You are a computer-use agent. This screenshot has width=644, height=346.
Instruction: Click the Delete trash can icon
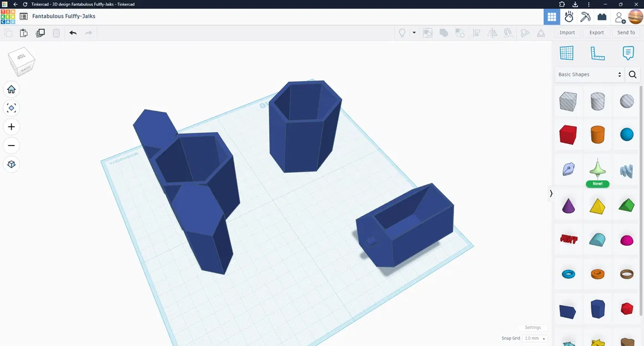pos(56,33)
